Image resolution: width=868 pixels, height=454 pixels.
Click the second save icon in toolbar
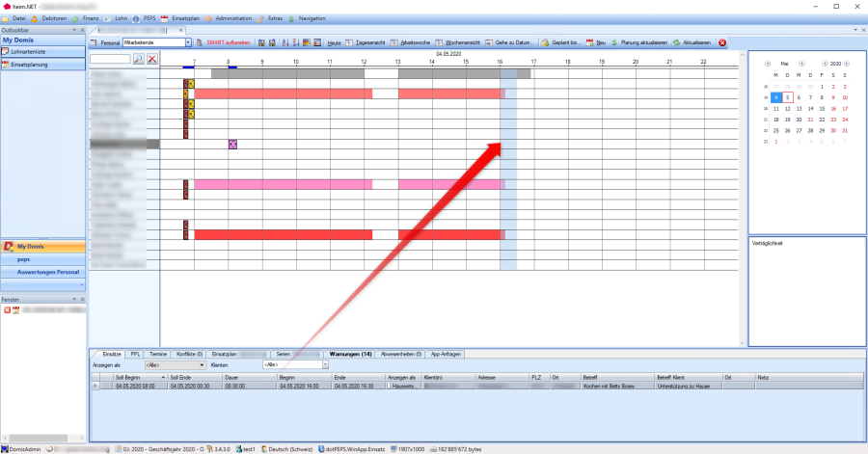tap(272, 42)
